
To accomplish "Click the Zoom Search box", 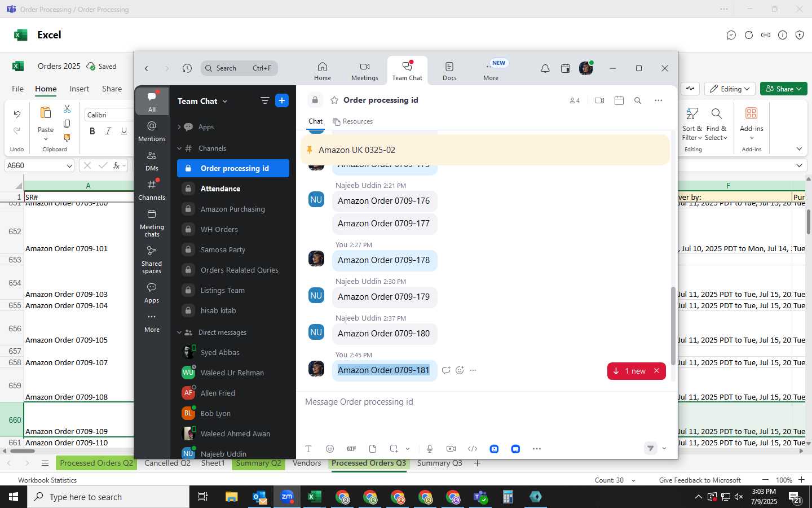I will coord(240,68).
